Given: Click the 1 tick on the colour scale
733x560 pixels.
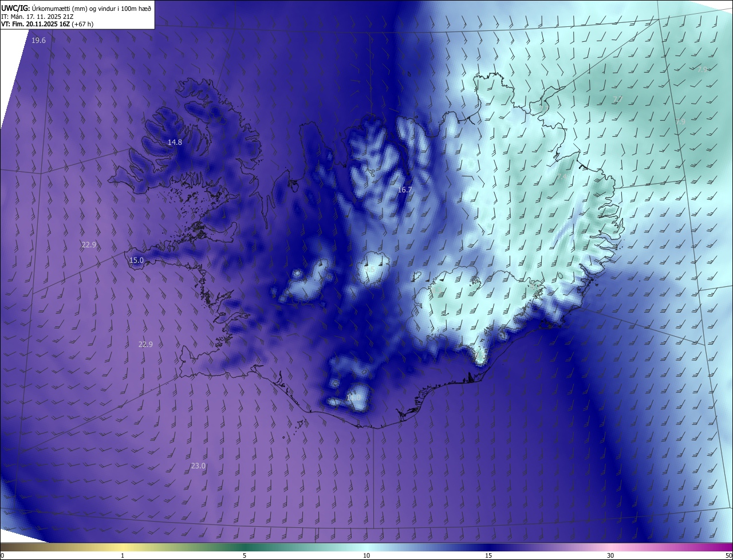Looking at the screenshot, I should [x=123, y=555].
